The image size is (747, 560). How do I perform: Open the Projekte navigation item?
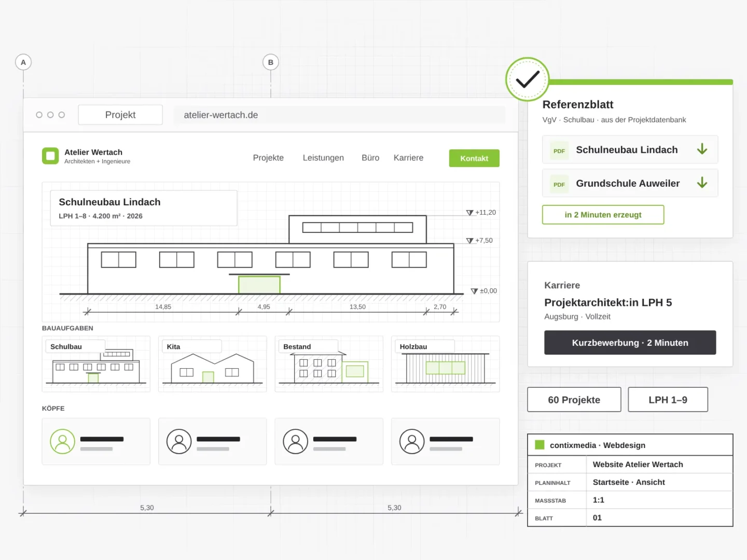(268, 158)
